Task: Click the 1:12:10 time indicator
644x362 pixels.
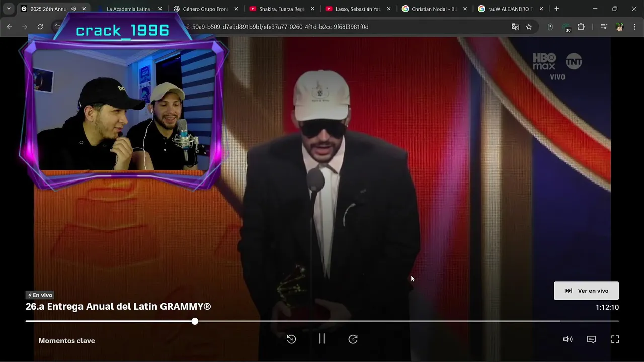Action: [x=607, y=307]
